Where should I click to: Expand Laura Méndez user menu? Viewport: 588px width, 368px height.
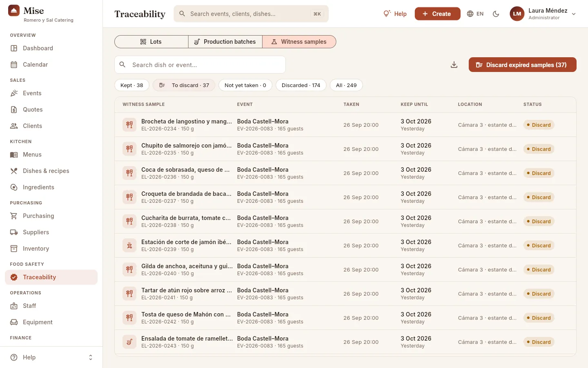click(543, 14)
